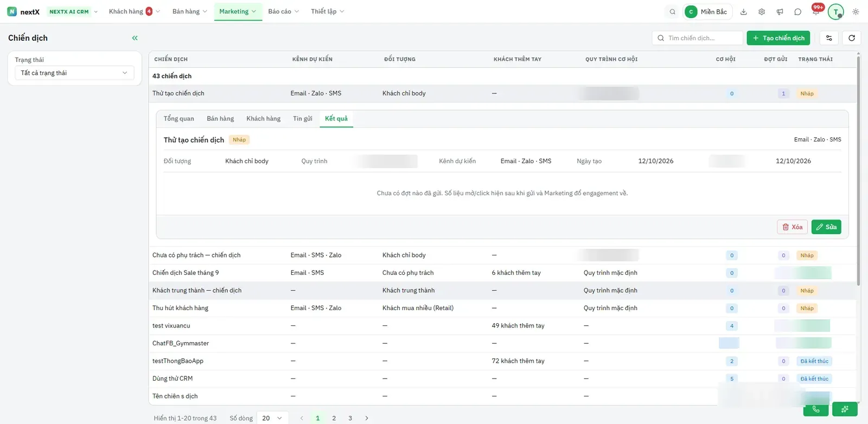Viewport: 868px width, 424px height.
Task: Open the global search magnifier icon
Action: (x=673, y=12)
